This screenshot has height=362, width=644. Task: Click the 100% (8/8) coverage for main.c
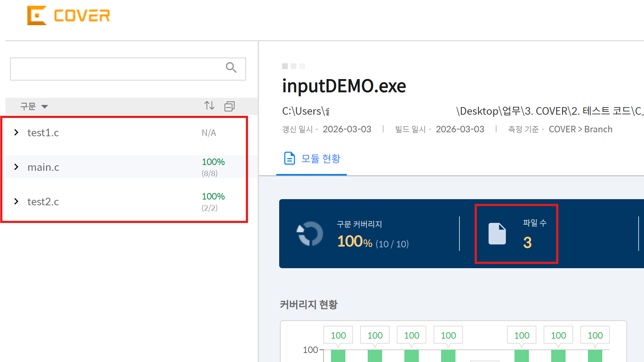(x=213, y=167)
